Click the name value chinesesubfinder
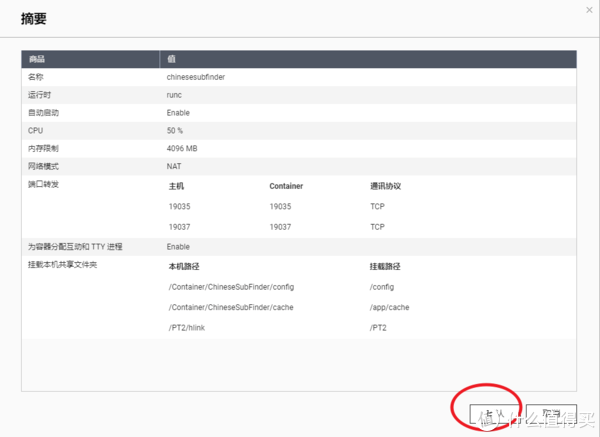The height and width of the screenshot is (437, 600). pyautogui.click(x=196, y=77)
